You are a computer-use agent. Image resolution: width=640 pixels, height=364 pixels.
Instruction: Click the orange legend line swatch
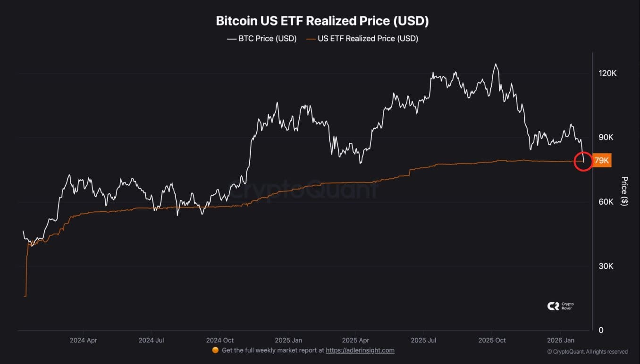[x=311, y=39]
